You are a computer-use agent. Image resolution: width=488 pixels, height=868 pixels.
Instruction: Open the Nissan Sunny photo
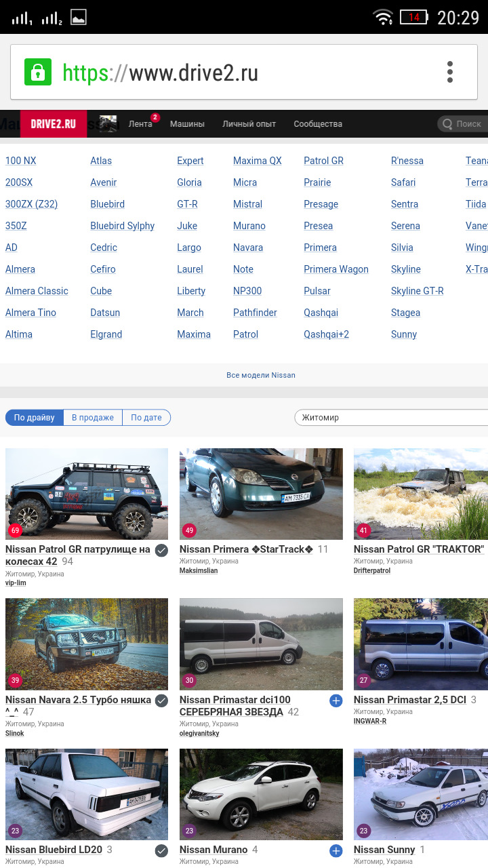pos(421,794)
